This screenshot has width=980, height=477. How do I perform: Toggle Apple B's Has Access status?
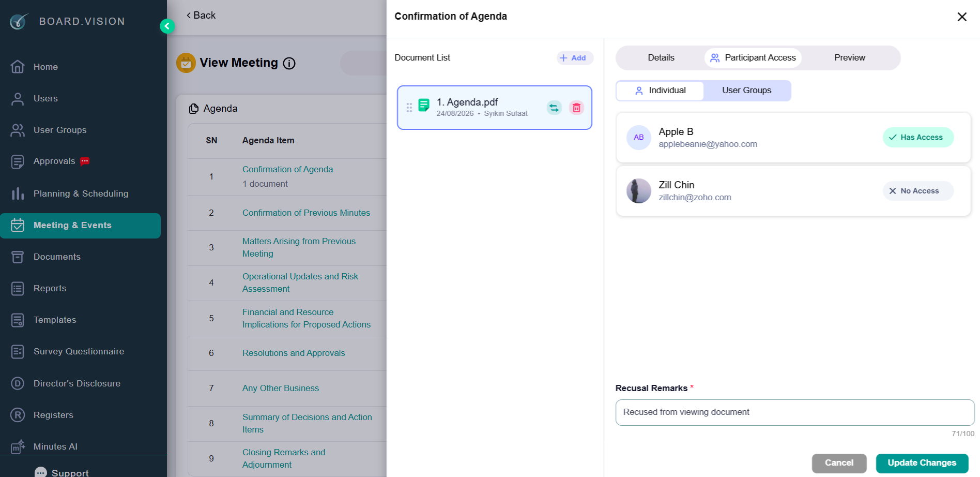(918, 138)
